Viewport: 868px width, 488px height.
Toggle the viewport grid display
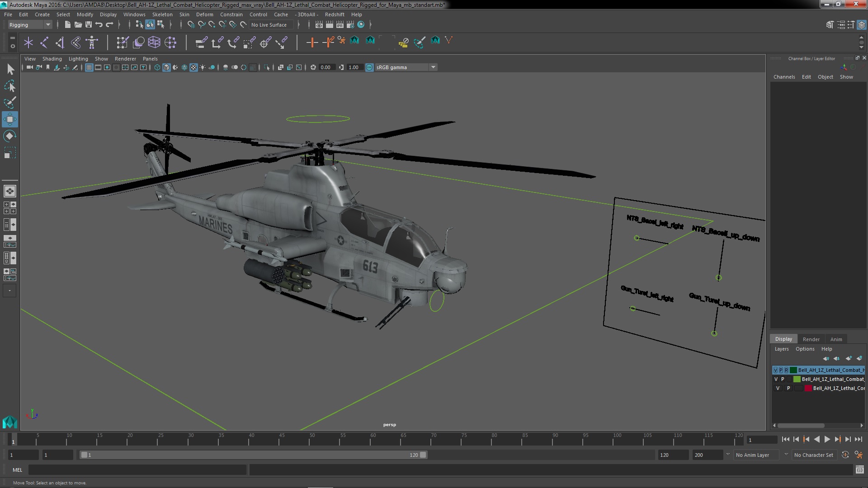coord(89,67)
